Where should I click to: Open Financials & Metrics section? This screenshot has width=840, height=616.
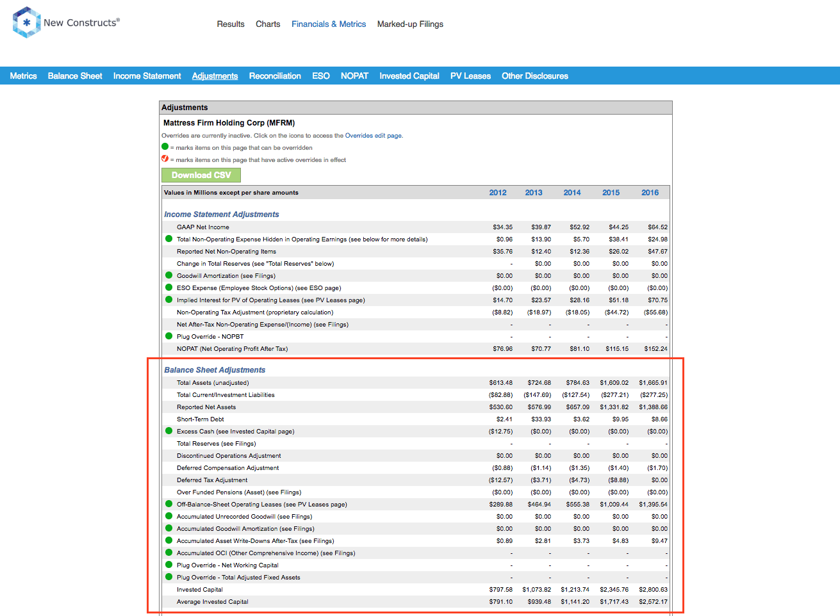(329, 24)
